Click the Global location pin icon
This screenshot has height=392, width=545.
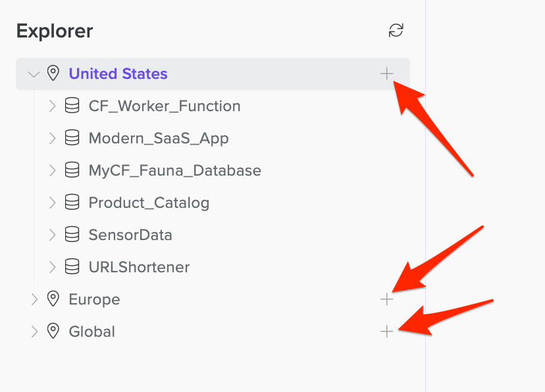(x=53, y=331)
